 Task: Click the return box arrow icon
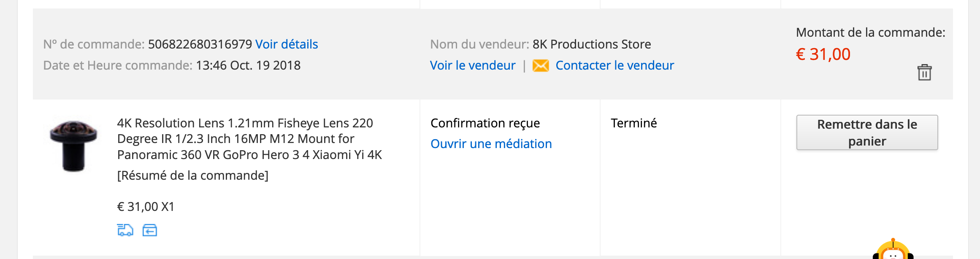[150, 230]
